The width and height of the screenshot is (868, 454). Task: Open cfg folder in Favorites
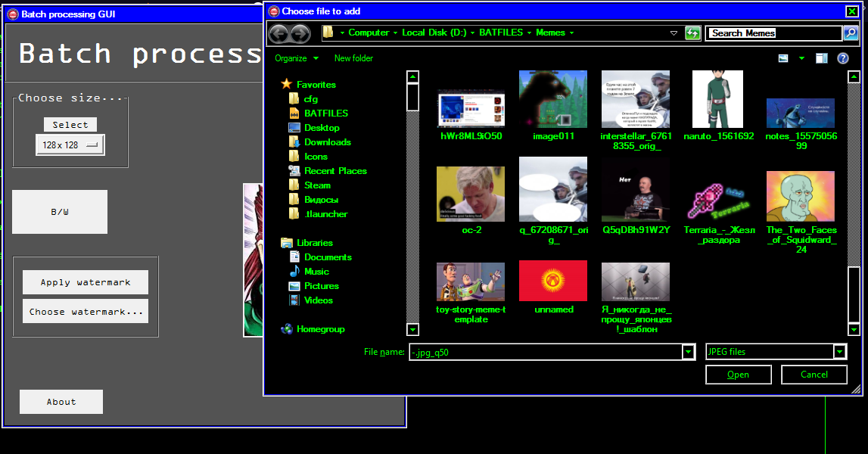point(310,99)
